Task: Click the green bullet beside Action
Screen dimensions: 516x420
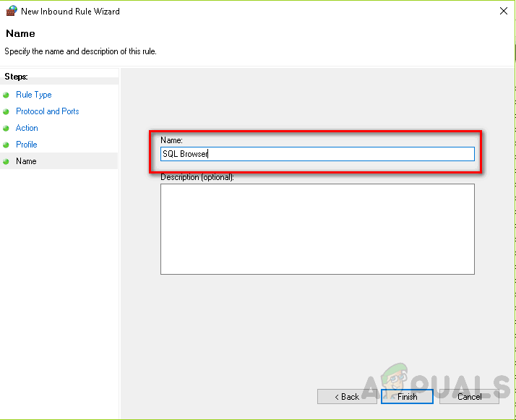Action: tap(6, 129)
